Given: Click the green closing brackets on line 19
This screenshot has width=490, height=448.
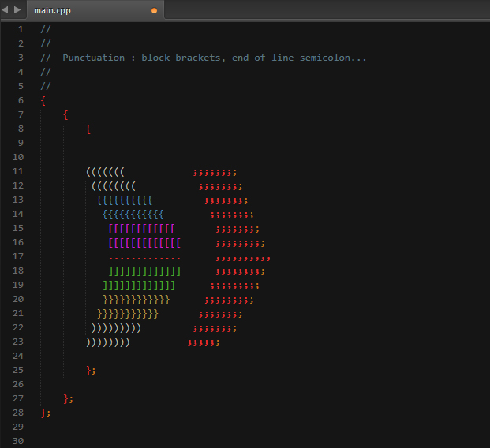Looking at the screenshot, I should click(x=139, y=286).
